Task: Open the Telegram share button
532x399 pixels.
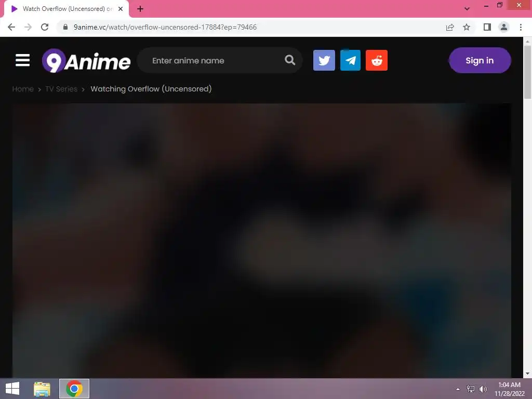Action: click(x=350, y=60)
